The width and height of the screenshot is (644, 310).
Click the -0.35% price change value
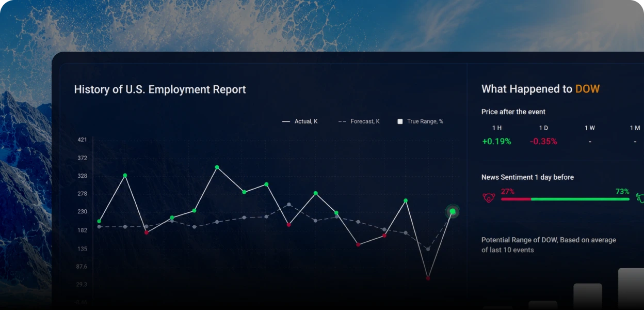[x=543, y=142]
